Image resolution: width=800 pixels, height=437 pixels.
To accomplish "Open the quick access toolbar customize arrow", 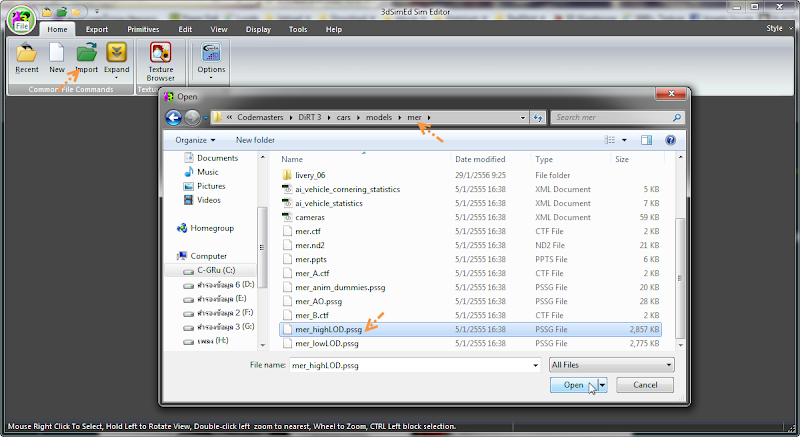I will coord(97,11).
